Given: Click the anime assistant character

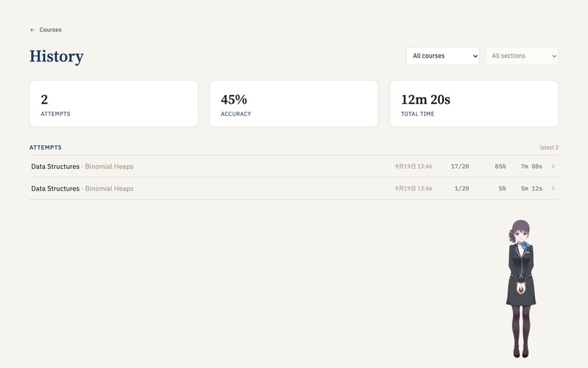Looking at the screenshot, I should [x=521, y=288].
